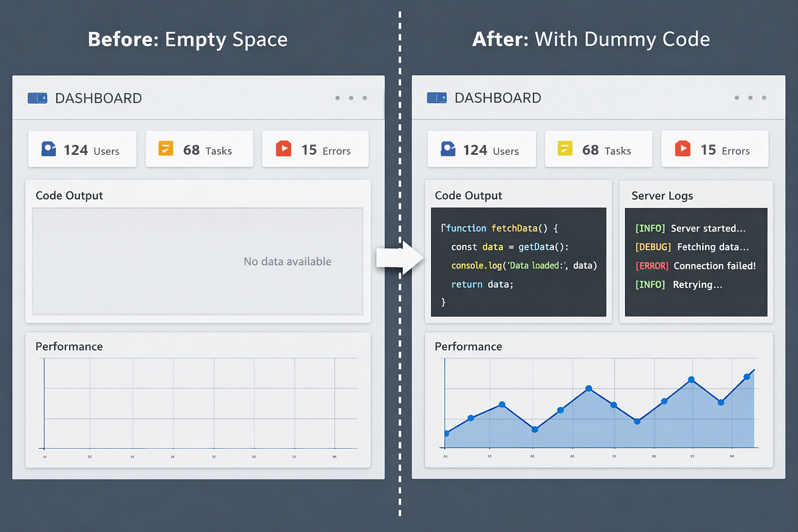The image size is (798, 532).
Task: Click the DASHBOARD title in the Before panel
Action: point(98,98)
